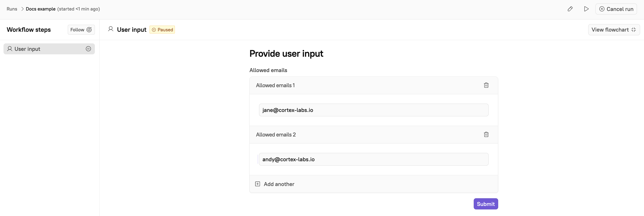The width and height of the screenshot is (644, 216).
Task: Click the user icon beside User input title
Action: [110, 29]
